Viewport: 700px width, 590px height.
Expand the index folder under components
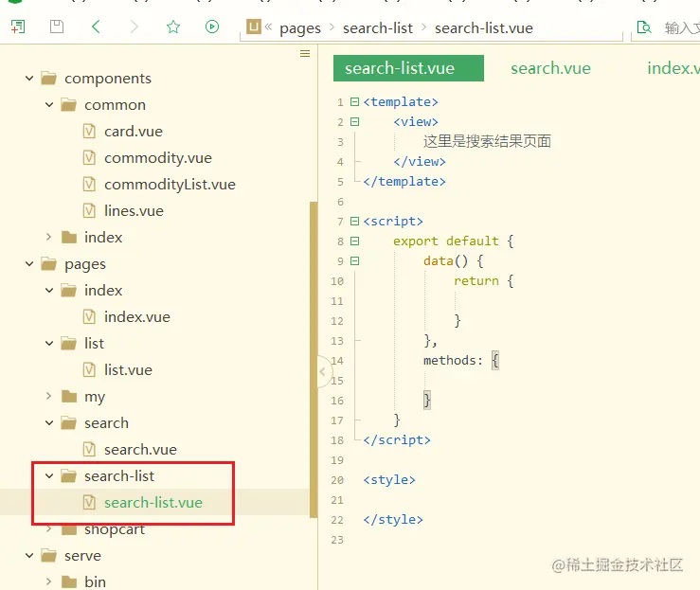tap(49, 238)
